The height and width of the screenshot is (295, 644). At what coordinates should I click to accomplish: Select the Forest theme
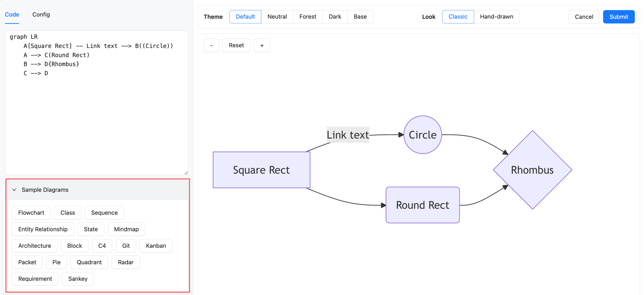[307, 17]
